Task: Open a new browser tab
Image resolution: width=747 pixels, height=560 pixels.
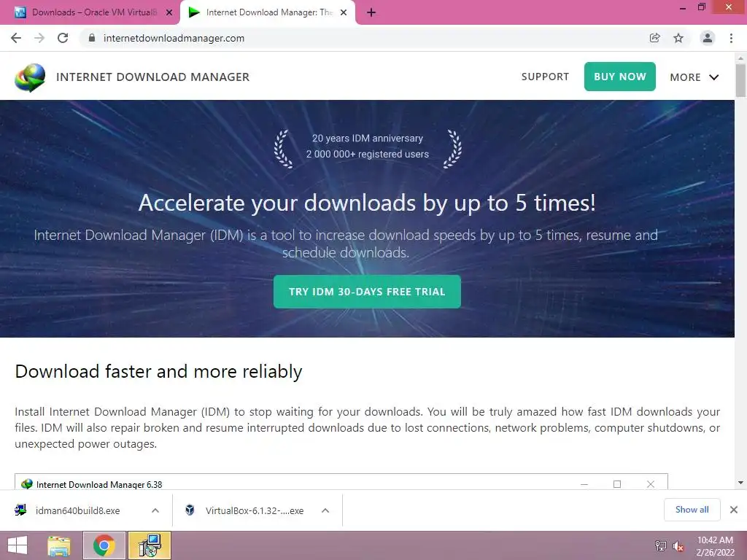Action: point(371,12)
